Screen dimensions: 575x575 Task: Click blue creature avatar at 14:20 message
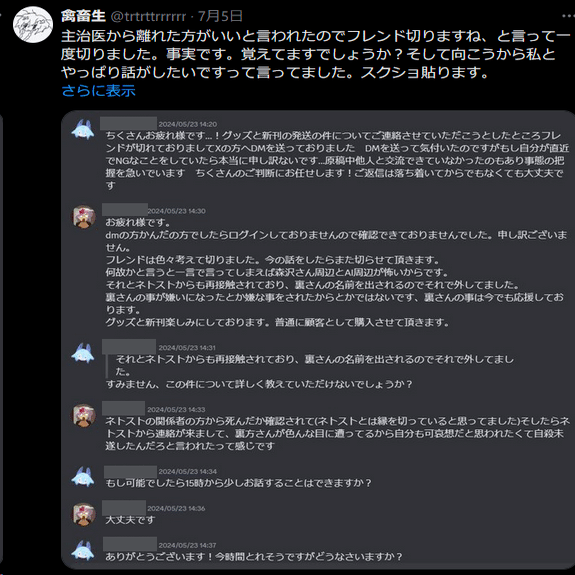coord(83,130)
